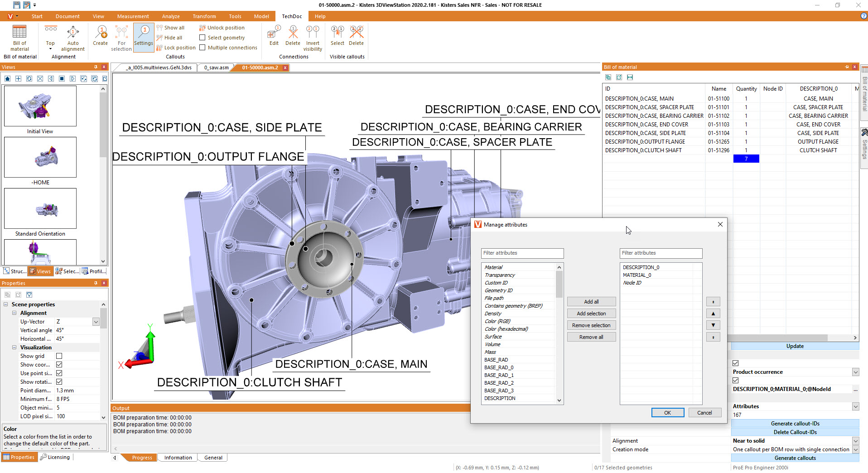Click Lock position in Callouts

[176, 48]
